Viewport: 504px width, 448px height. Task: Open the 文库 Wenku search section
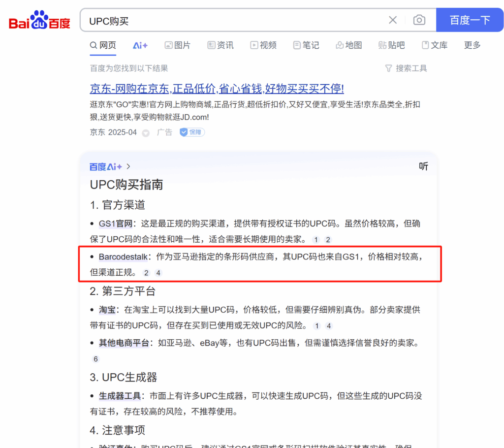(x=434, y=45)
